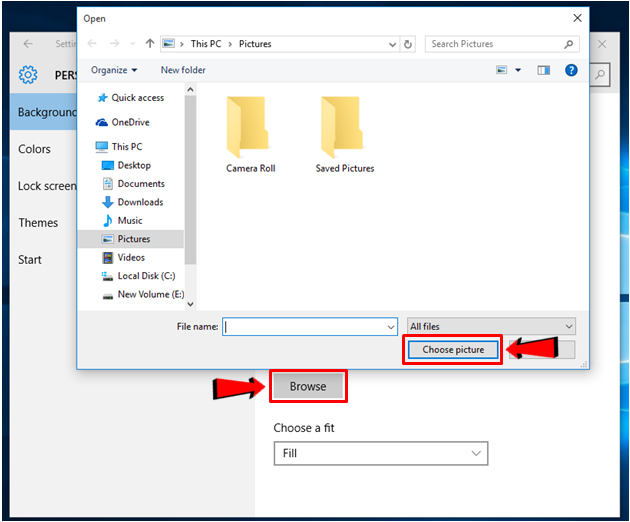This screenshot has height=522, width=630.
Task: Click the Settings gear icon
Action: (x=28, y=74)
